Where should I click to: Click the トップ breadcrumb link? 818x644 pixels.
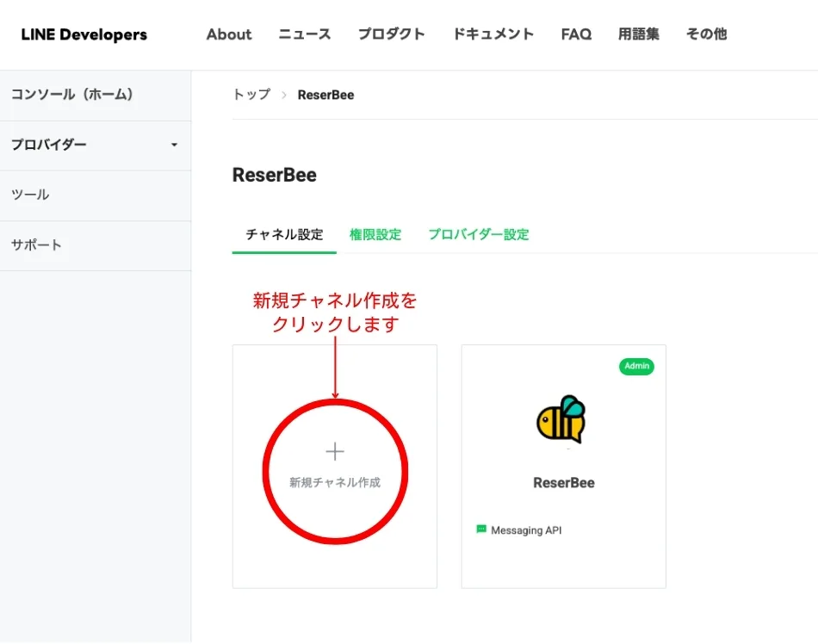[x=251, y=95]
